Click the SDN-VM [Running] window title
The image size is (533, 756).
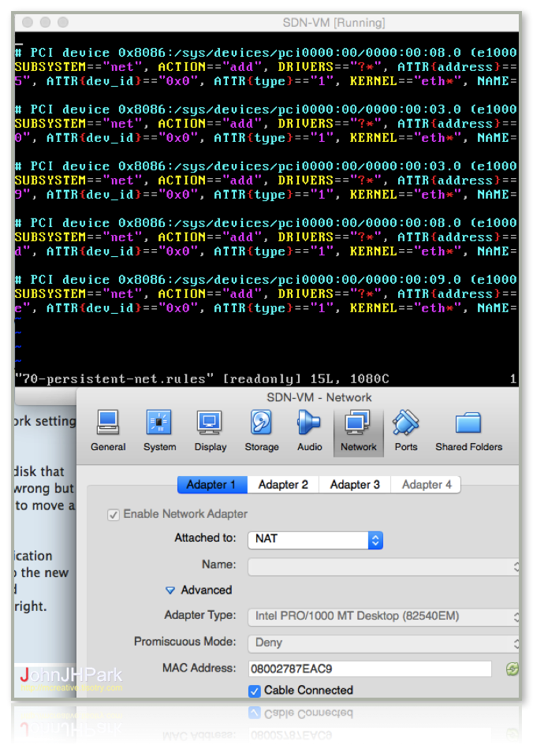pos(334,23)
